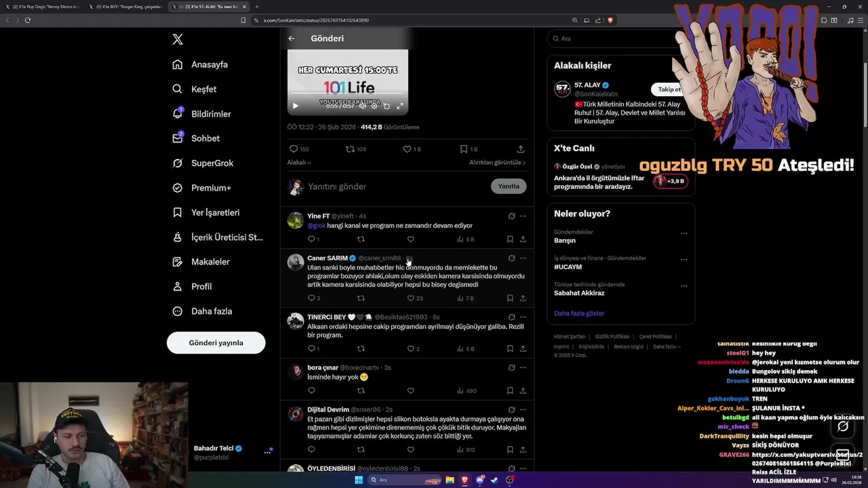Viewport: 868px width, 488px height.
Task: Open Özgür Özel live broadcast card
Action: (x=620, y=176)
